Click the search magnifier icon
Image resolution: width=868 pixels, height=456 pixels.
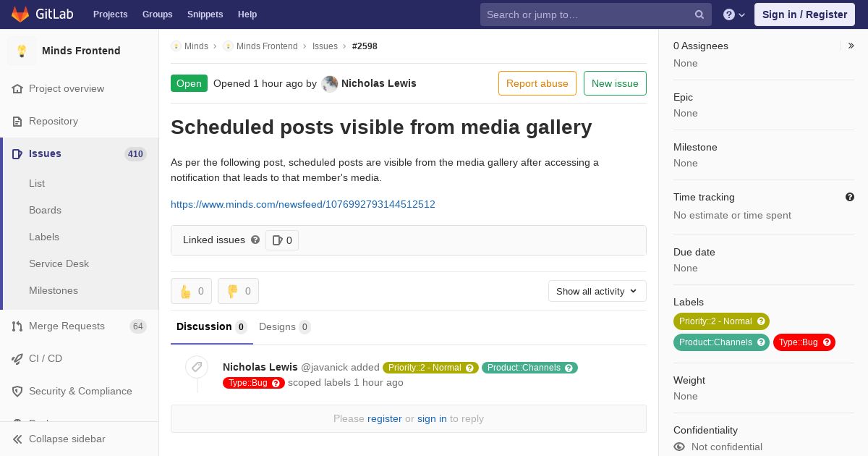coord(699,14)
